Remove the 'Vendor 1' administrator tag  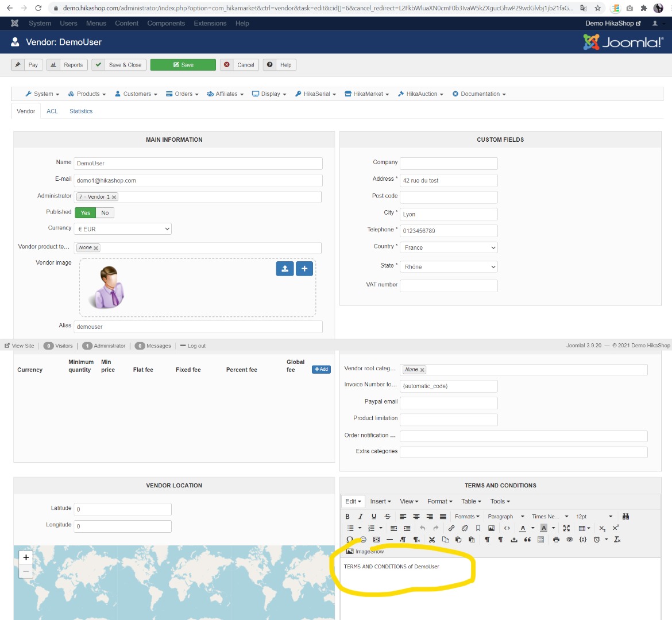point(114,197)
